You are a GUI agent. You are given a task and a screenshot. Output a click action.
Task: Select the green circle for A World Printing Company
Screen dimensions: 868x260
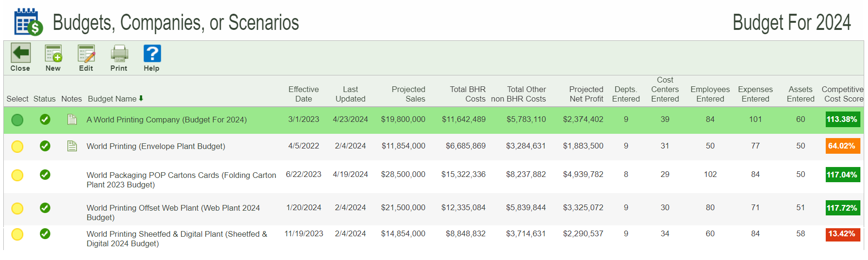click(x=17, y=120)
